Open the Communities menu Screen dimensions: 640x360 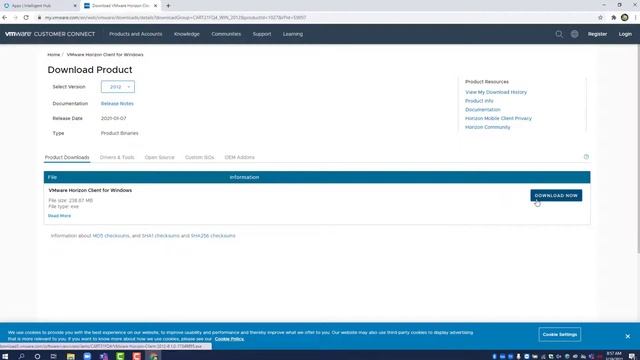pos(226,34)
